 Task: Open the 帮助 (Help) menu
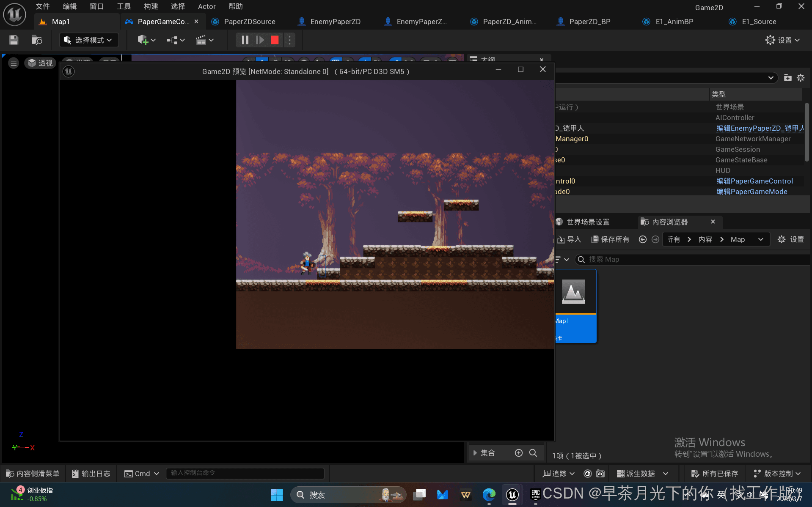click(x=235, y=6)
